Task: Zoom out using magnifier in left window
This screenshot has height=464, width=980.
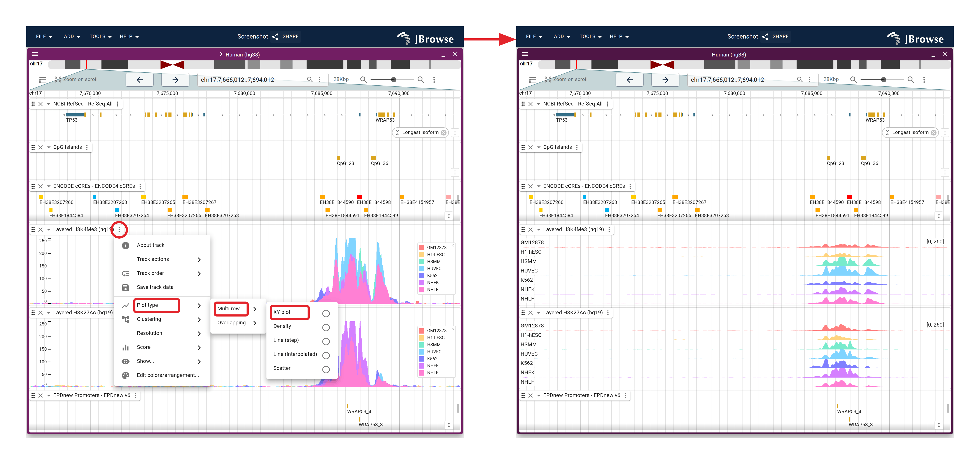Action: [x=363, y=79]
